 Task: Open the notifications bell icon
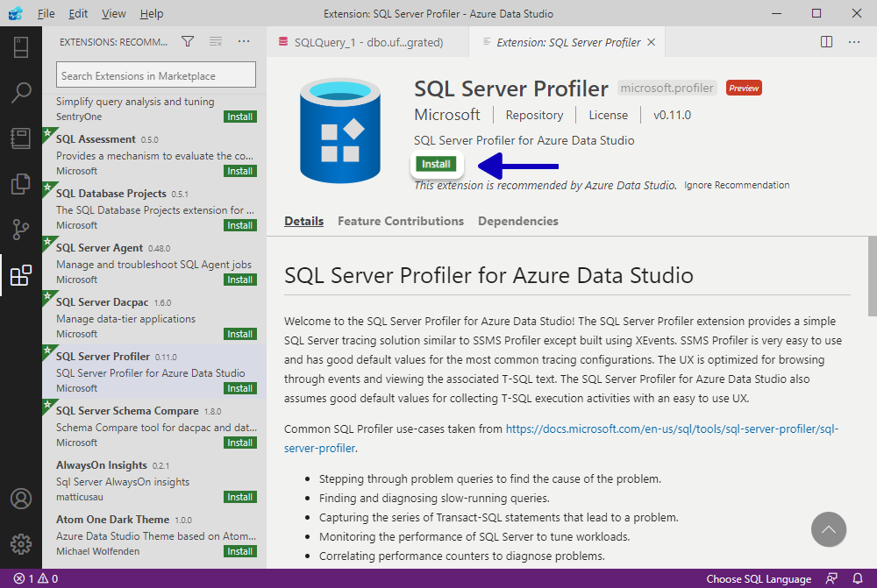(x=858, y=578)
